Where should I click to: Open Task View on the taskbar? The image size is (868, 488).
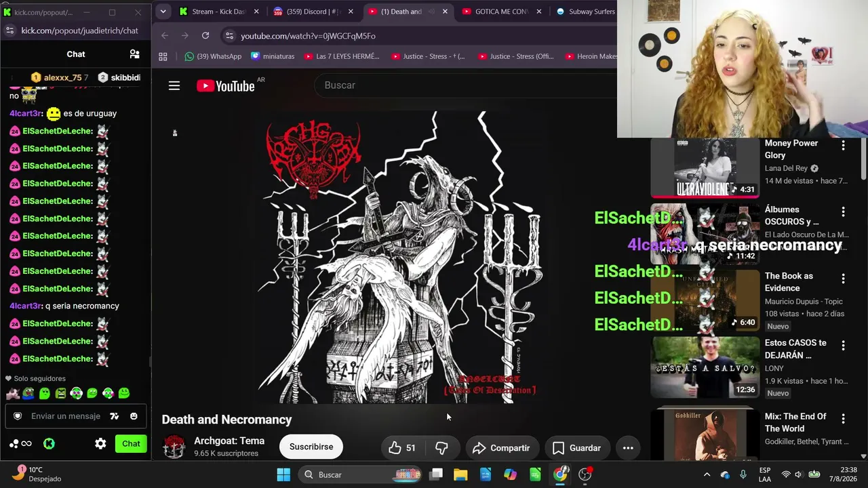pyautogui.click(x=436, y=474)
